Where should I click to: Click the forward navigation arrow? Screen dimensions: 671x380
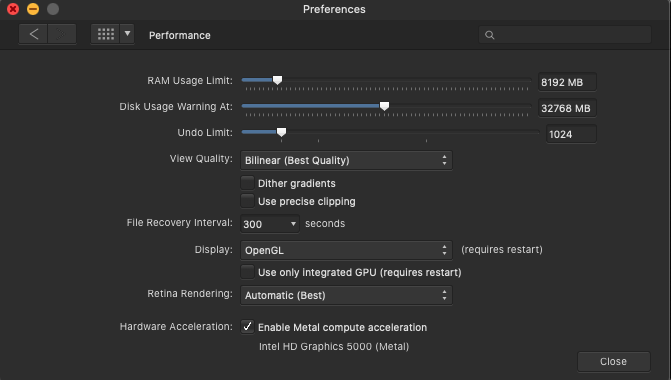pyautogui.click(x=62, y=34)
